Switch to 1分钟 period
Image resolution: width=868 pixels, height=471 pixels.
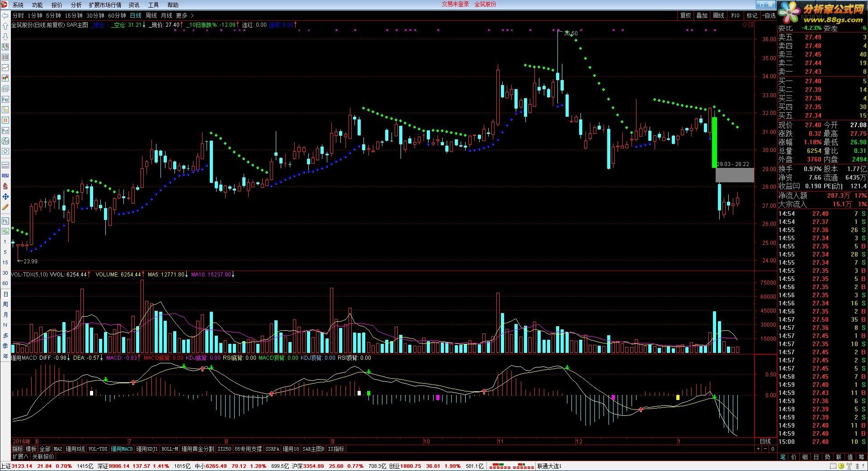pyautogui.click(x=35, y=15)
